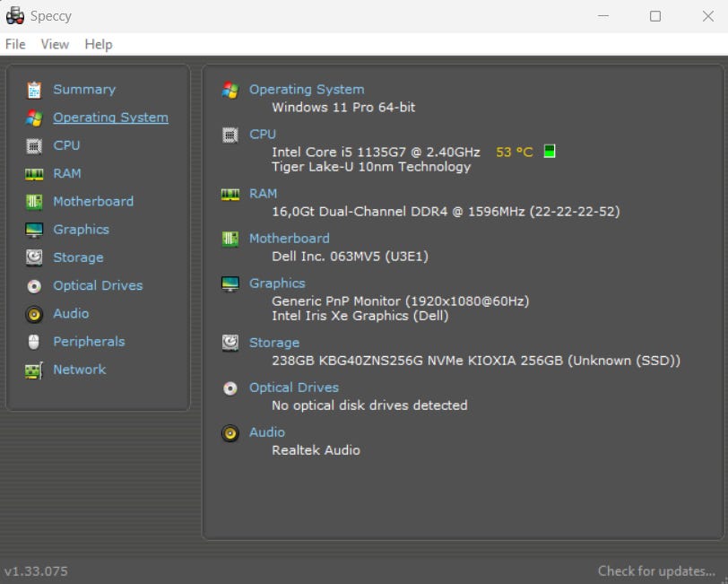Click the Motherboard icon in sidebar

34,202
